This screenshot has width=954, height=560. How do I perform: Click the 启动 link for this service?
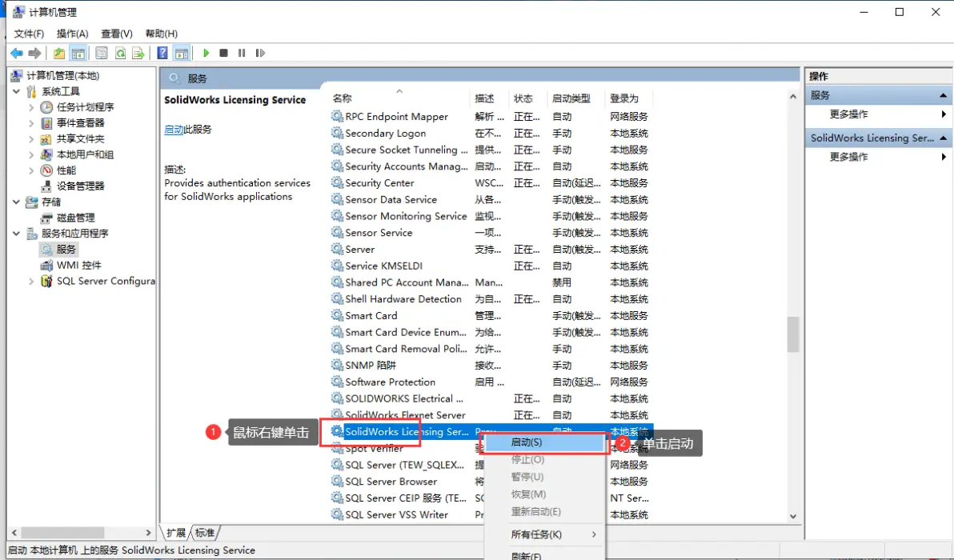point(174,130)
